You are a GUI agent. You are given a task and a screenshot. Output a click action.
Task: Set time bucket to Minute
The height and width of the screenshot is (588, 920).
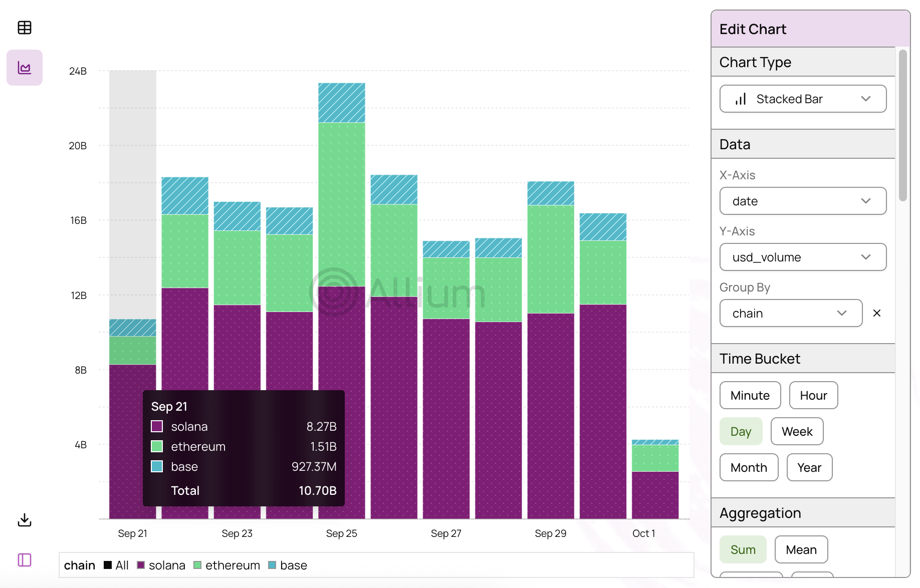750,395
